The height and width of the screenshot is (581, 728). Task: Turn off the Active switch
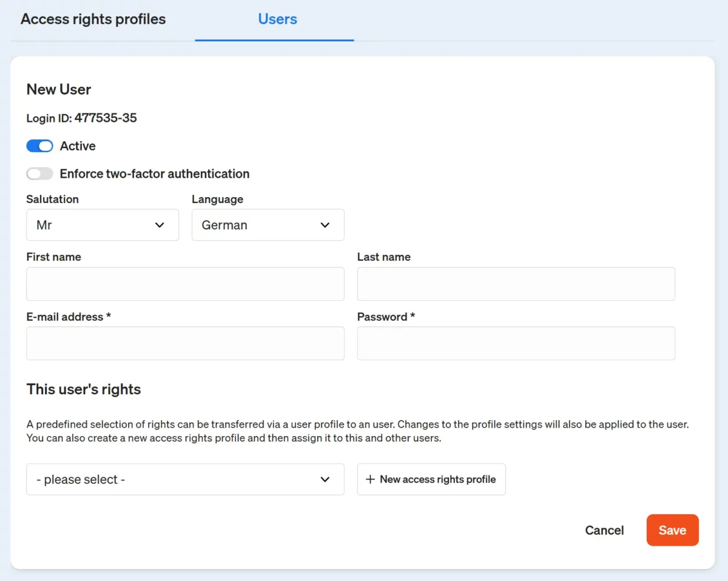(39, 146)
